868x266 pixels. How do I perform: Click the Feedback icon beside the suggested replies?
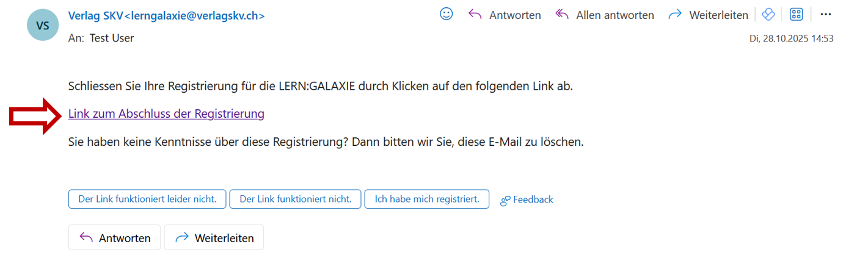click(505, 200)
